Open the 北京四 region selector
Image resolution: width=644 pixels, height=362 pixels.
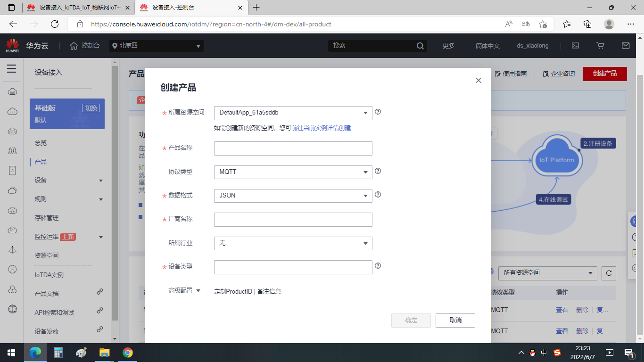coord(157,46)
